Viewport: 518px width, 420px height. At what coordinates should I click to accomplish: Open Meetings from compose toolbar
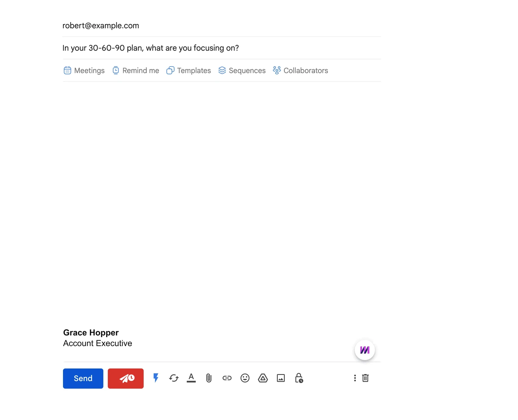(x=84, y=71)
